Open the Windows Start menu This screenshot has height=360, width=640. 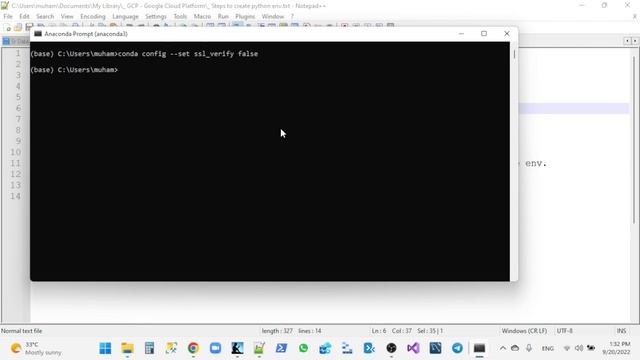tap(105, 348)
